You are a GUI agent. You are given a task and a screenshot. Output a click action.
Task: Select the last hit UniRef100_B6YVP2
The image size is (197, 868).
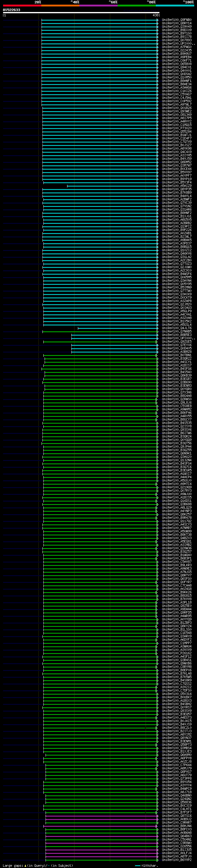tap(176, 860)
